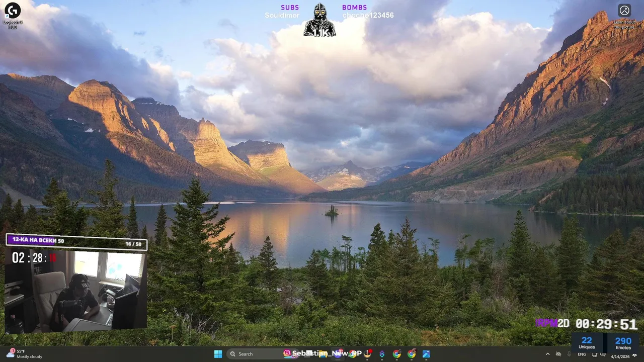Expand the hidden system tray icons chevron
The height and width of the screenshot is (362, 644).
click(x=547, y=354)
